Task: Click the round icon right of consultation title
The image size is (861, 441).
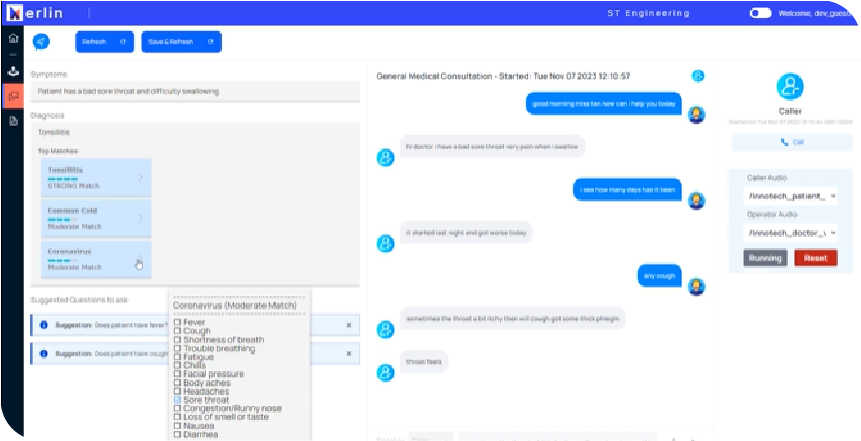Action: tap(698, 76)
